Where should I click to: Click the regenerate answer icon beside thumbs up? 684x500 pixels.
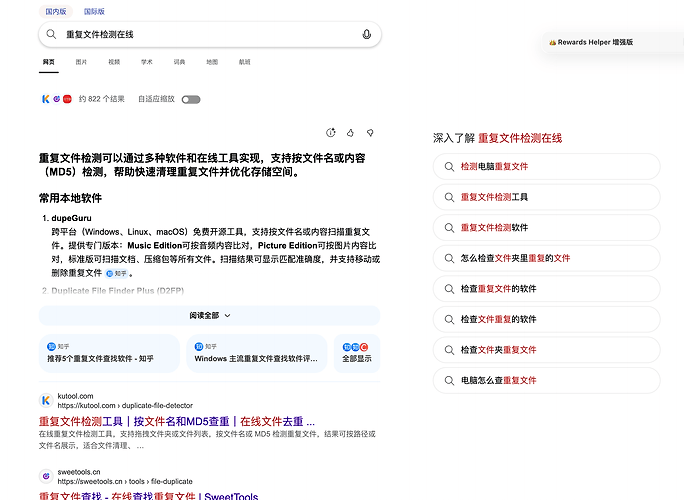pos(331,133)
